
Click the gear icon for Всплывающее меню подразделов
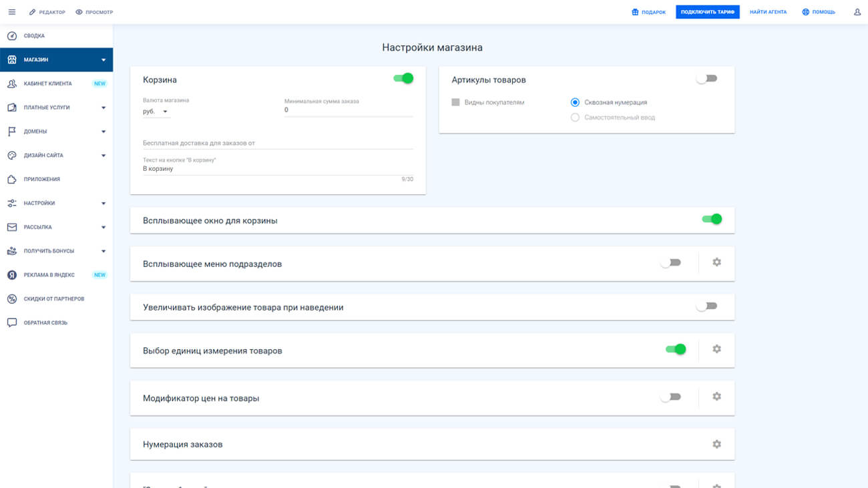(716, 262)
